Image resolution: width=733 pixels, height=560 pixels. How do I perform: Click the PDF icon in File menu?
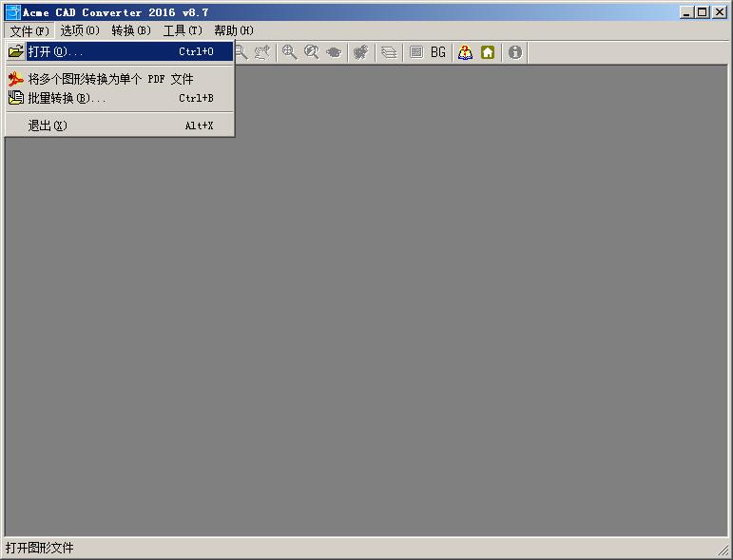tap(16, 79)
